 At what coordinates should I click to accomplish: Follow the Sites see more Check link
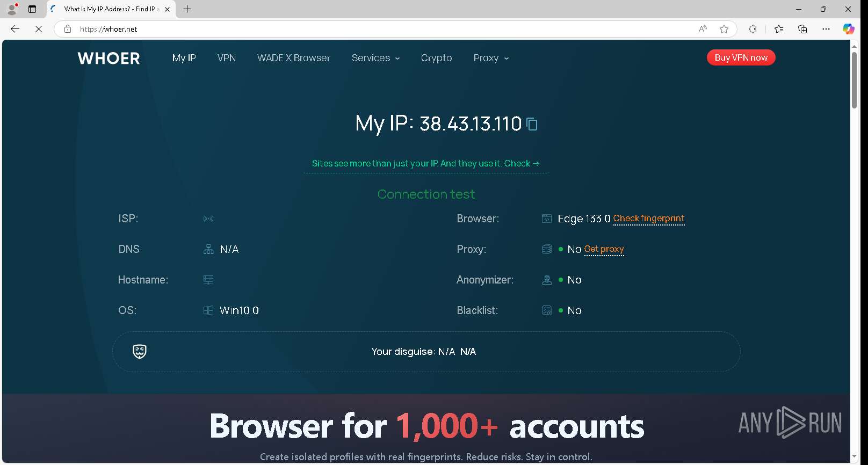pos(425,163)
